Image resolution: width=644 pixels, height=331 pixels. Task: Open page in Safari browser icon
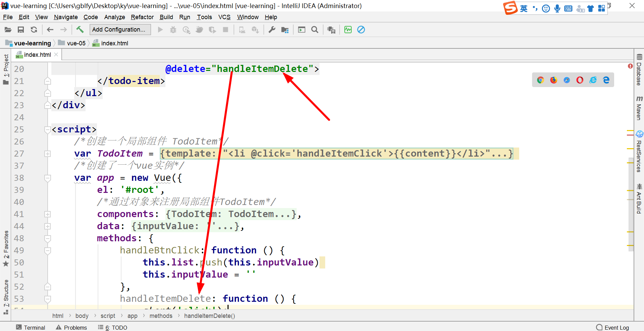(x=567, y=80)
